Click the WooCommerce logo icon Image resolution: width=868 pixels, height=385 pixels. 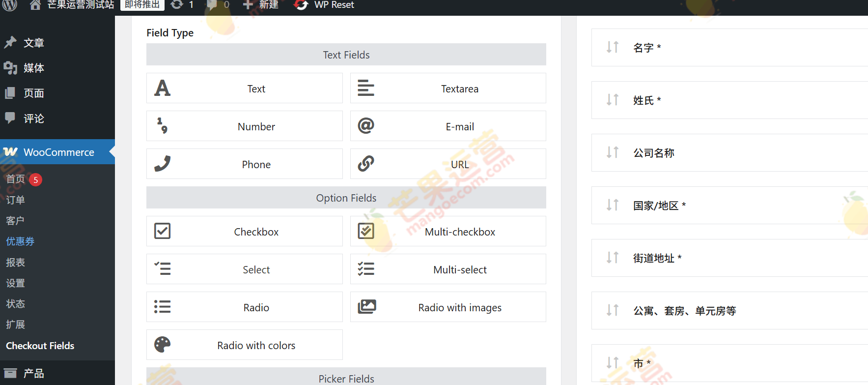click(x=10, y=152)
